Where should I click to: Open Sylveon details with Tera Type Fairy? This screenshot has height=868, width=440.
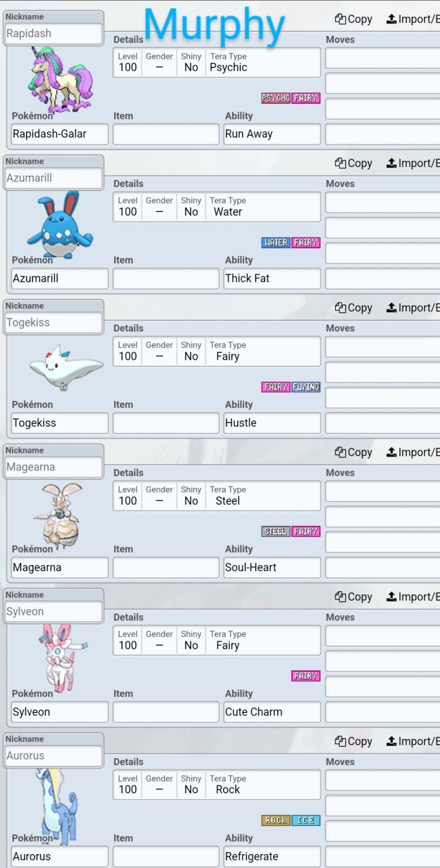coord(217,641)
